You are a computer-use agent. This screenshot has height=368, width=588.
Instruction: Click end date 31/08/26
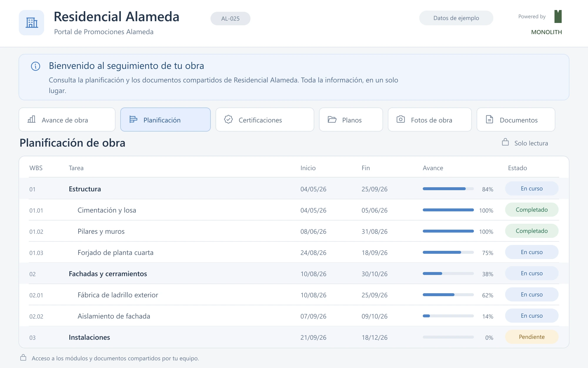375,231
